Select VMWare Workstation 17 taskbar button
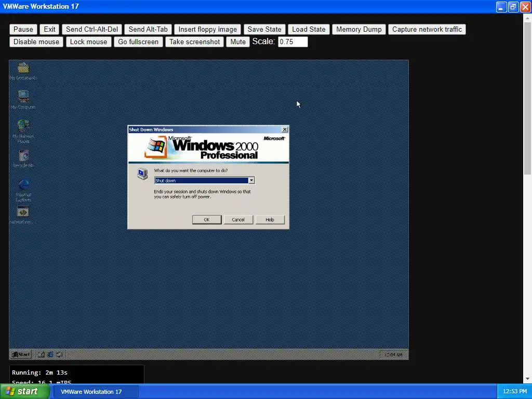This screenshot has width=532, height=399. 96,392
